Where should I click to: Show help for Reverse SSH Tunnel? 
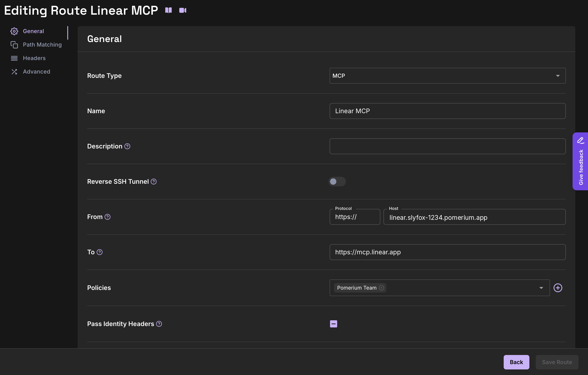[x=154, y=182]
